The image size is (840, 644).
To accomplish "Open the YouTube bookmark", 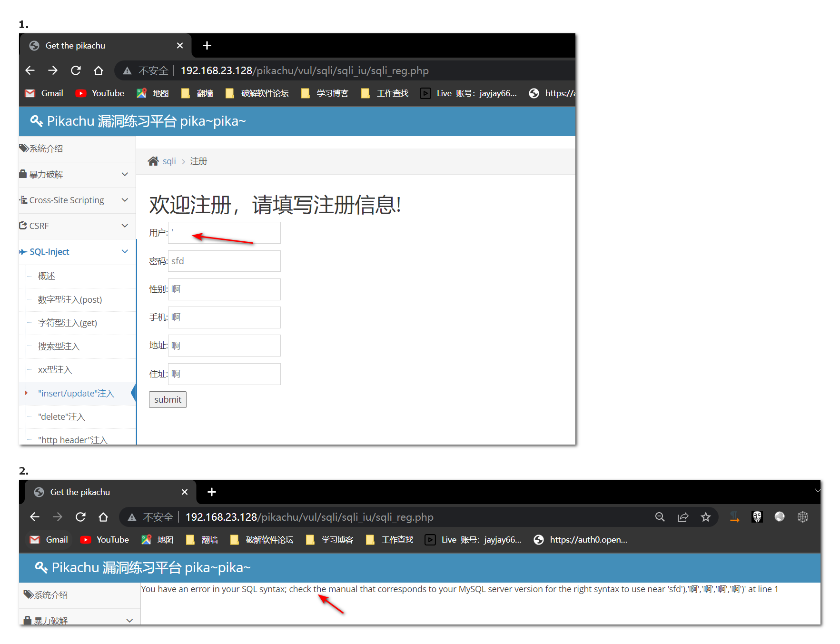I will coord(99,93).
